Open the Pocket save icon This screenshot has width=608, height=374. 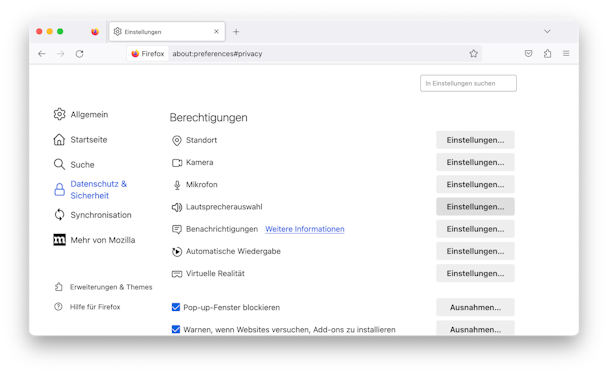tap(528, 53)
